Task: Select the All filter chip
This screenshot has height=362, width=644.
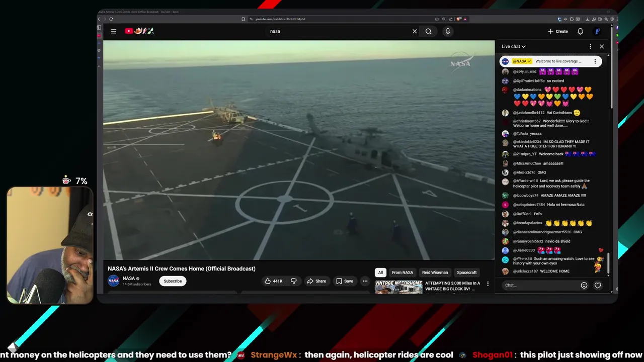Action: pos(380,273)
